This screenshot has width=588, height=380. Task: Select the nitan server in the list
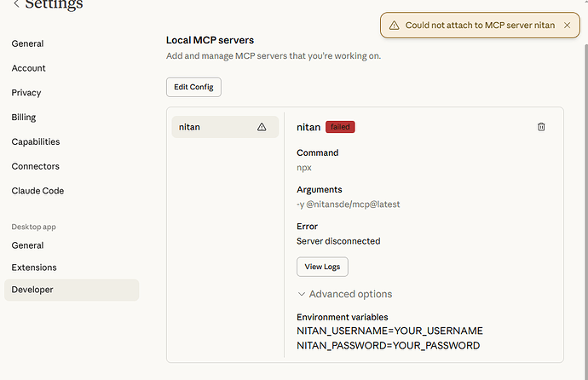[213, 127]
